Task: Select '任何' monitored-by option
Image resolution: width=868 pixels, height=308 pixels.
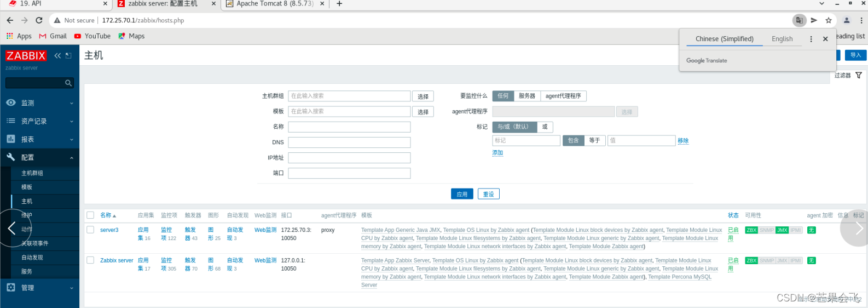Action: tap(503, 96)
